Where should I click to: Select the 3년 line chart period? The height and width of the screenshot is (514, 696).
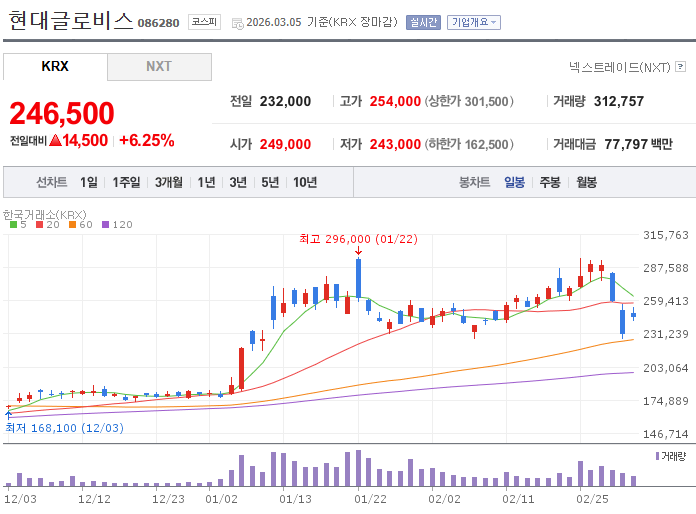pyautogui.click(x=238, y=182)
